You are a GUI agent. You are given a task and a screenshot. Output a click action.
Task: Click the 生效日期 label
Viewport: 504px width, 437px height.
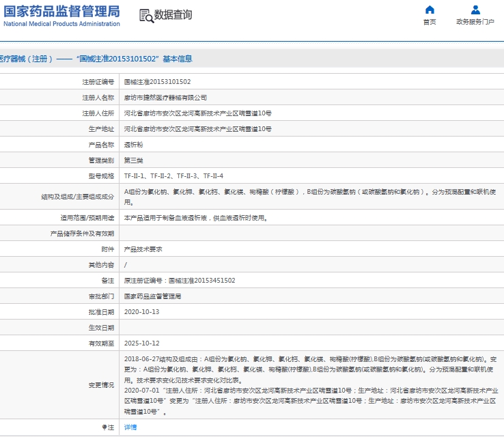pyautogui.click(x=101, y=328)
